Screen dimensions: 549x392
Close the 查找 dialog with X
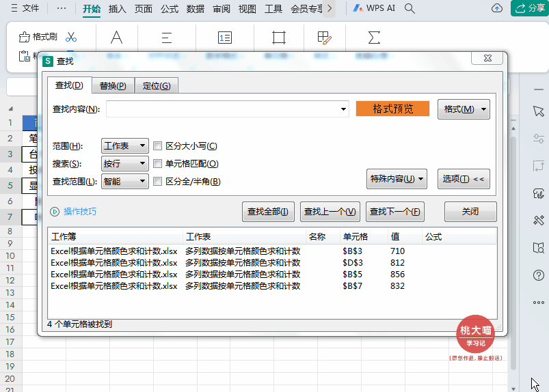point(487,58)
